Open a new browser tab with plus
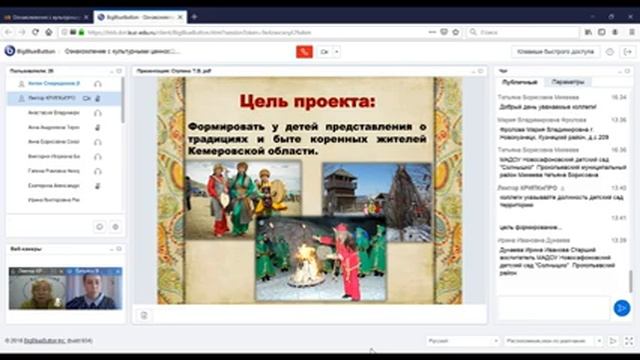Viewport: 640px width, 360px height. (194, 17)
